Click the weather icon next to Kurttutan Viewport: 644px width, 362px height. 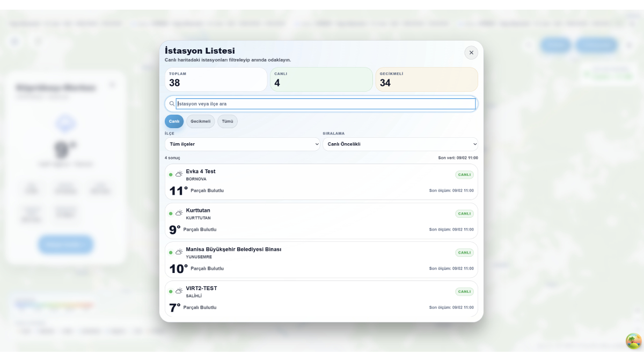tap(179, 213)
